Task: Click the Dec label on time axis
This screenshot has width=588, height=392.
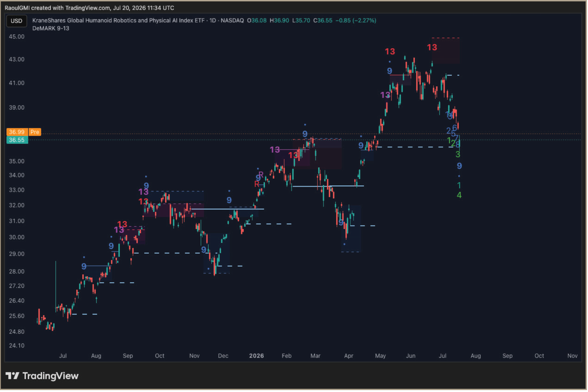Action: point(223,356)
